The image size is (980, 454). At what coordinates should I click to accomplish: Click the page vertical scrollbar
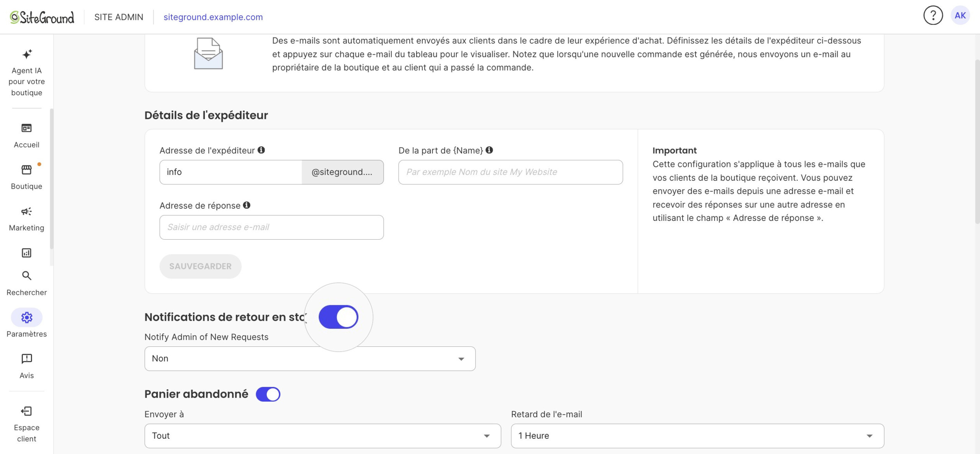(977, 142)
